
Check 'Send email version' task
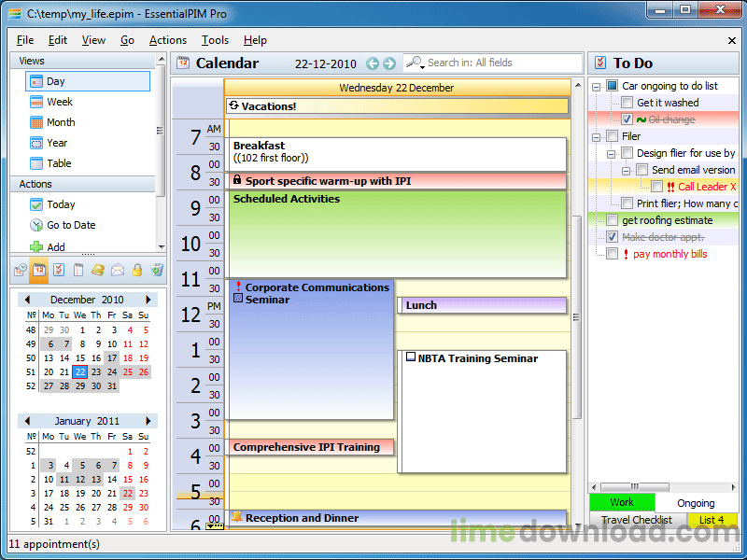point(642,170)
